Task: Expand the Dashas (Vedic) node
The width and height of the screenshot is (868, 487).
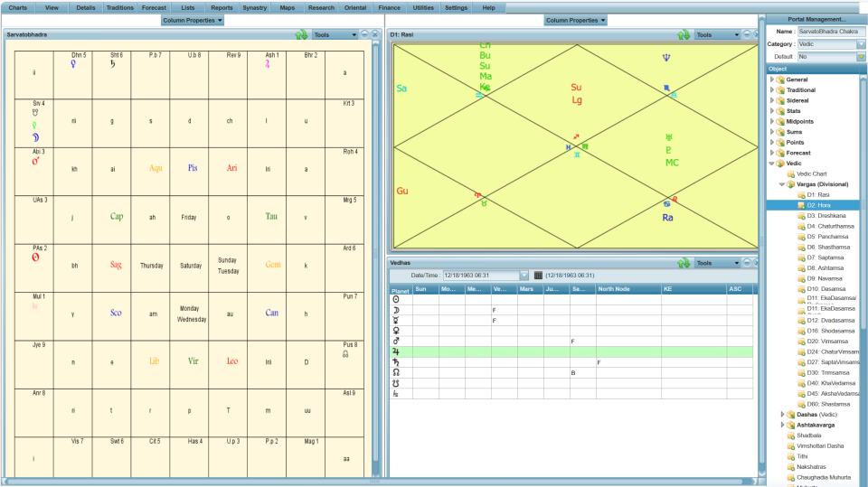Action: pos(782,414)
